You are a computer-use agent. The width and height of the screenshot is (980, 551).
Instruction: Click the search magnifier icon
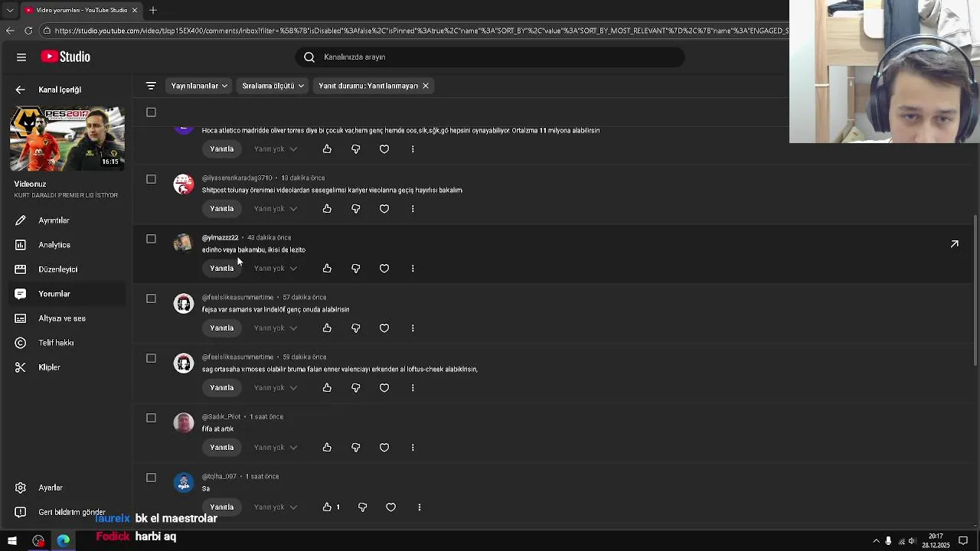coord(309,57)
